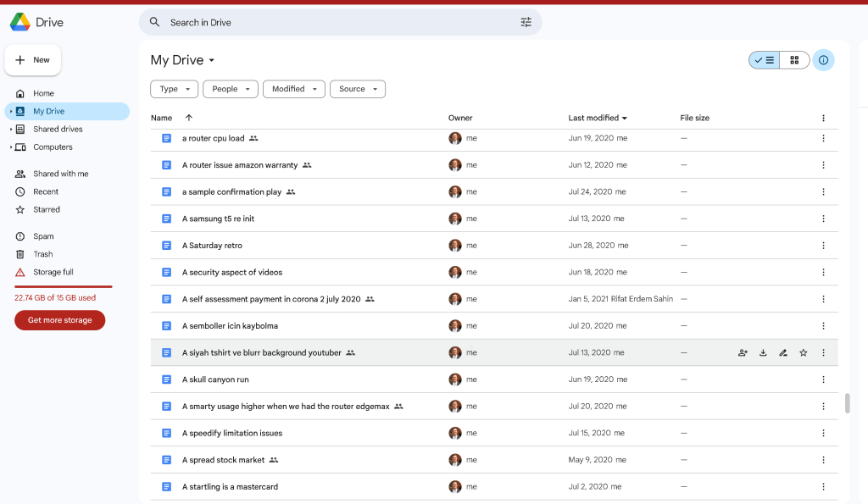Click 'Jul 15, 2020 me' modified cell
This screenshot has height=504, width=868.
coord(596,433)
